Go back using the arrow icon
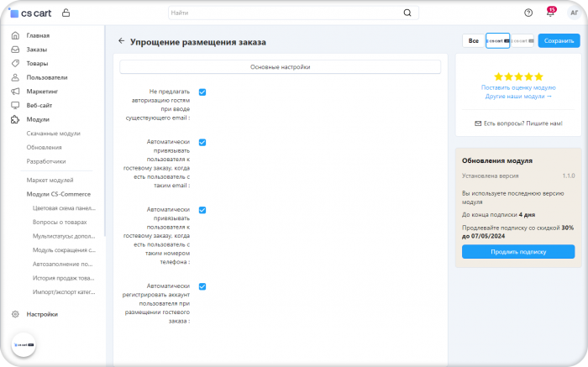The height and width of the screenshot is (367, 588). (121, 41)
